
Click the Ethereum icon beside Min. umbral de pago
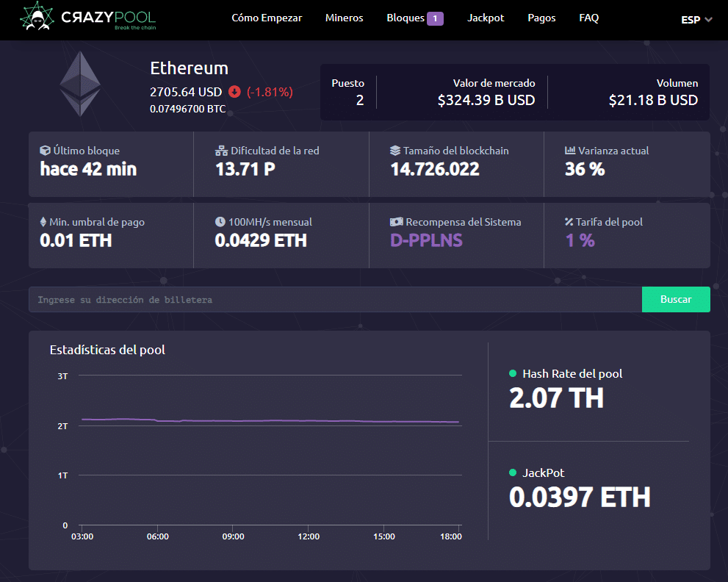(x=43, y=222)
